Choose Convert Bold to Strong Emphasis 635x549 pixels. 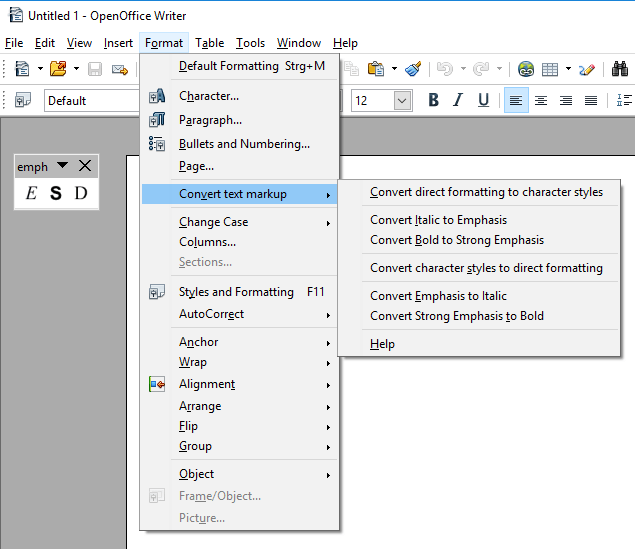(x=479, y=240)
